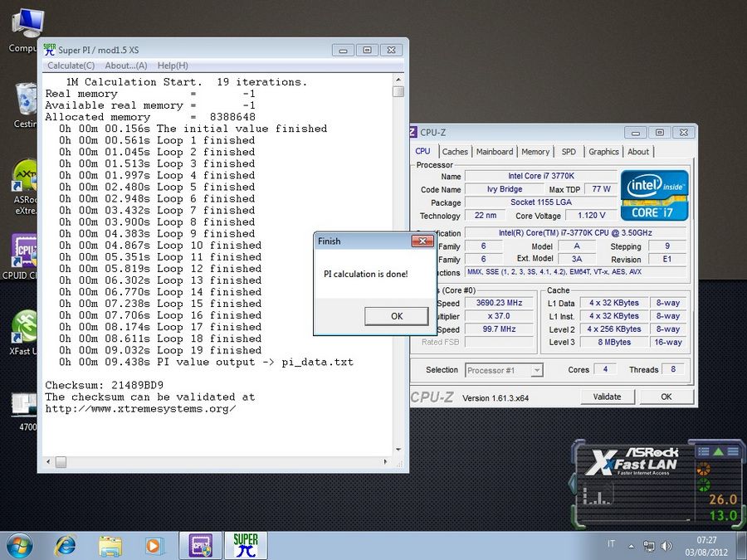The image size is (747, 560).
Task: Click the volume speaker tray icon
Action: pos(666,546)
